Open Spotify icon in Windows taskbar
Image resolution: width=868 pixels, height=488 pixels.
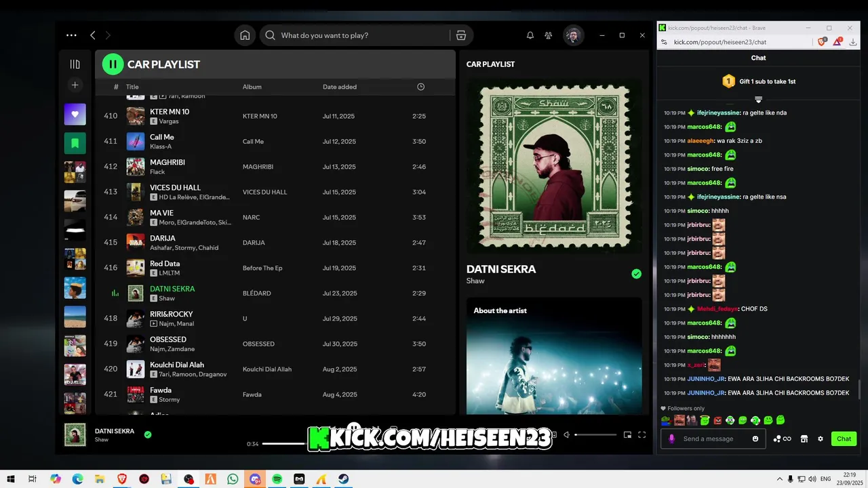coord(277,479)
